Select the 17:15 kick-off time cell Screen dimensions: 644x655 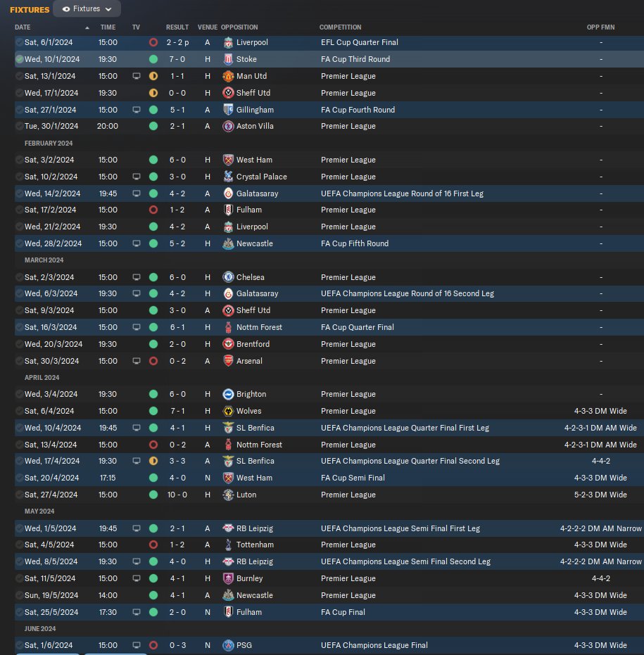[x=108, y=478]
